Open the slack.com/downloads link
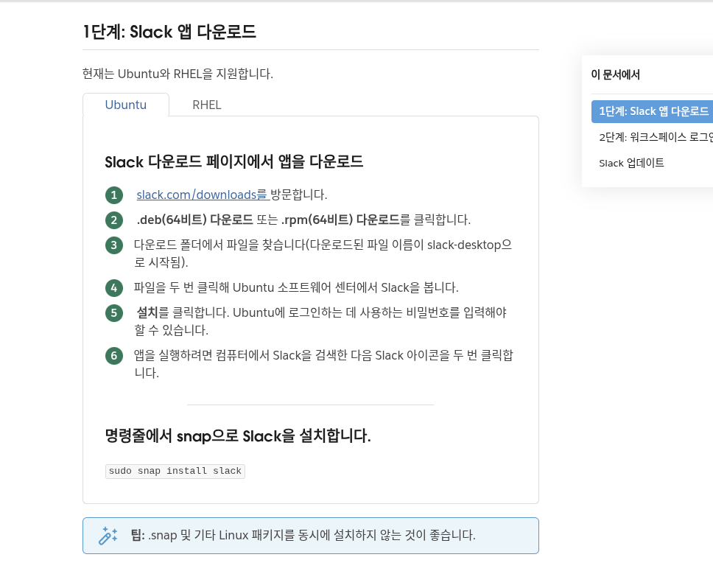This screenshot has width=713, height=588. click(203, 195)
